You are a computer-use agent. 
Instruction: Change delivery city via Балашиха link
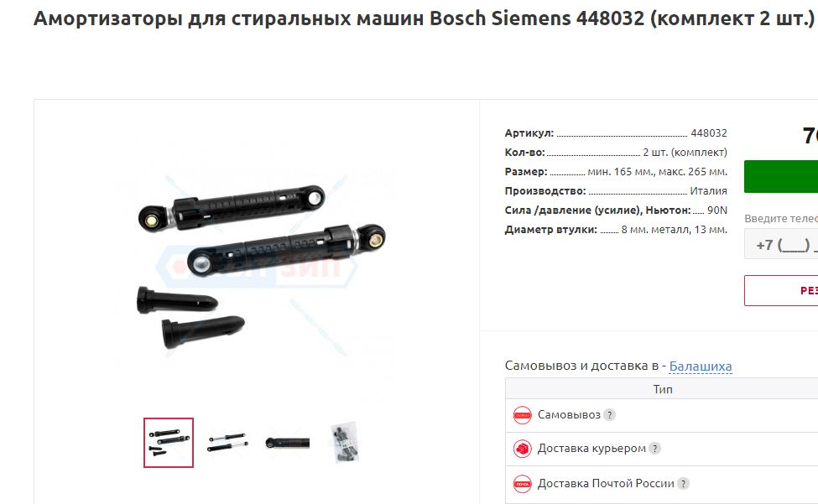(700, 366)
